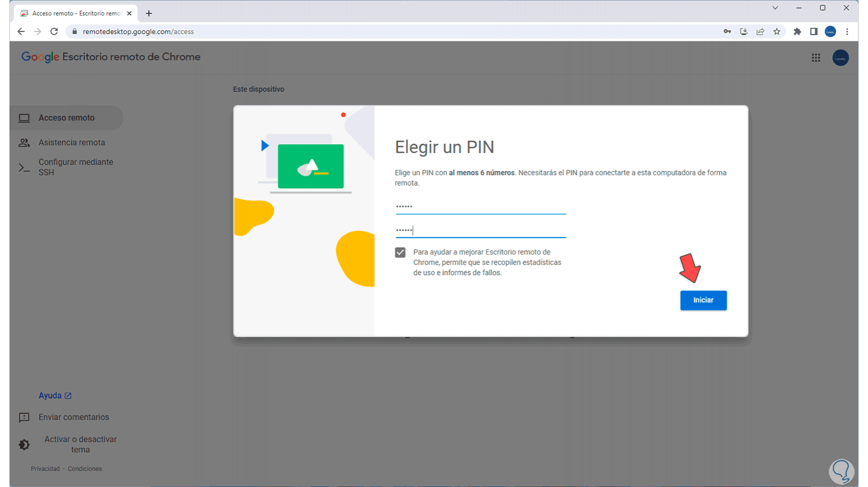Share this page via share icon
Image resolution: width=868 pixels, height=487 pixels.
coord(760,32)
